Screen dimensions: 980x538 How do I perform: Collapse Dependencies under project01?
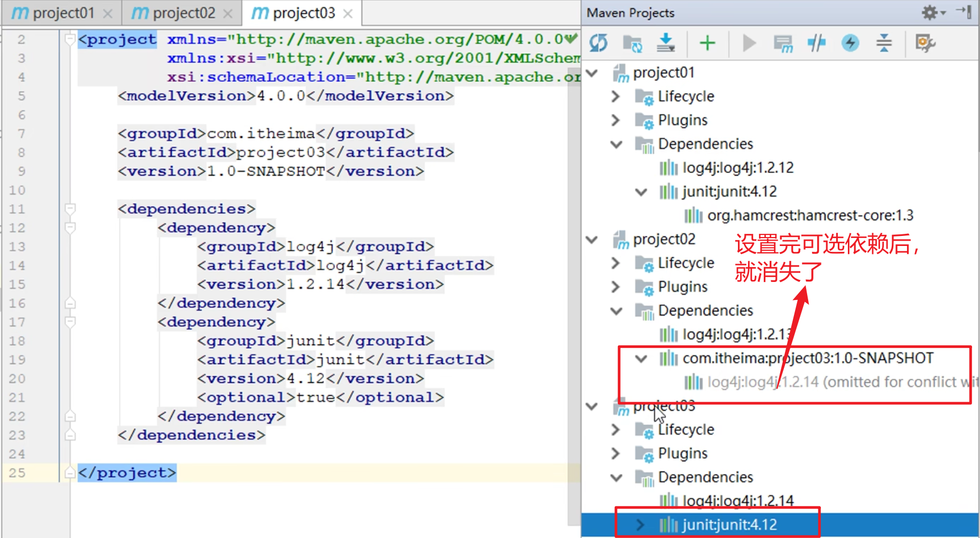point(616,144)
